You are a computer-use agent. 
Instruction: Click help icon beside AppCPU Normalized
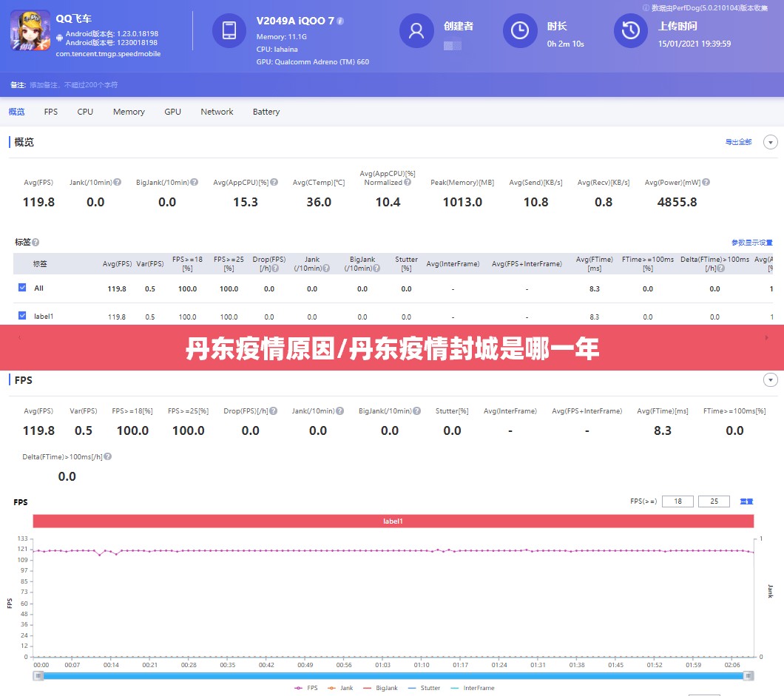(x=408, y=182)
